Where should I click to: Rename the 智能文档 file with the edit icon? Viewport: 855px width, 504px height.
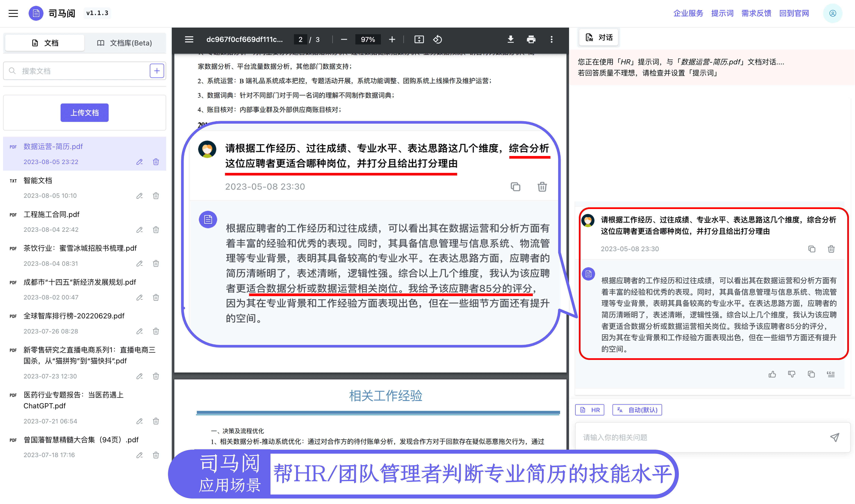[x=139, y=196]
